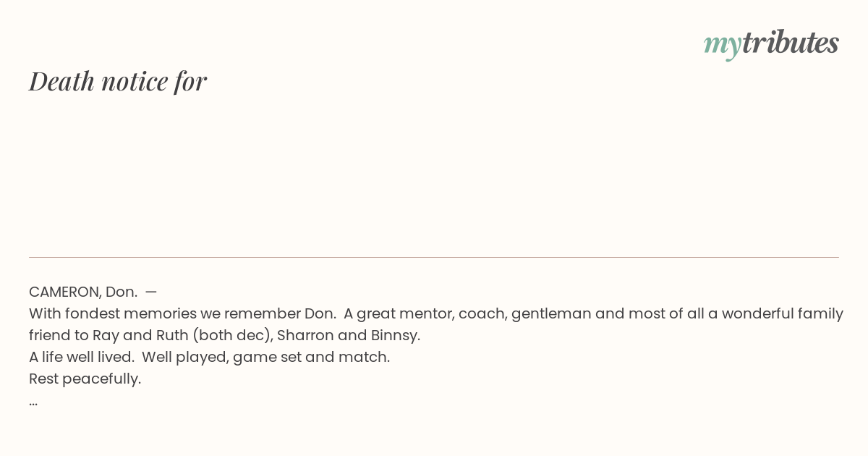Click the "CAMERON, Don." name line
Image resolution: width=868 pixels, height=456 pixels.
[x=83, y=292]
